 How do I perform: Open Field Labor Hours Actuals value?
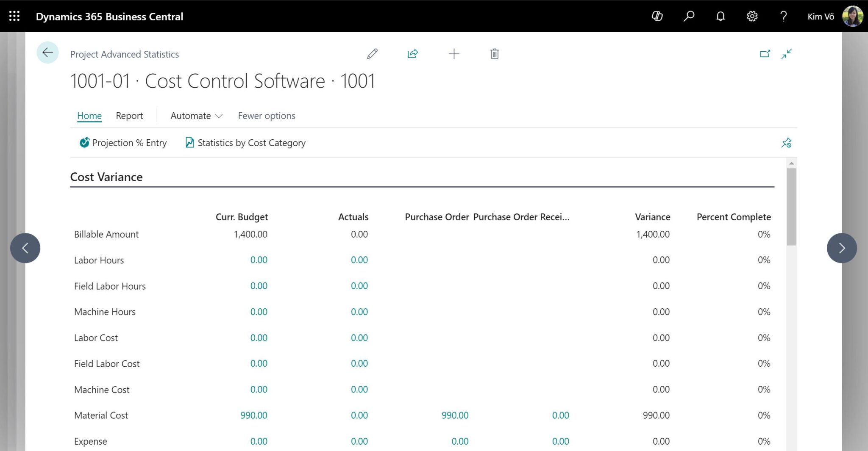pyautogui.click(x=359, y=286)
